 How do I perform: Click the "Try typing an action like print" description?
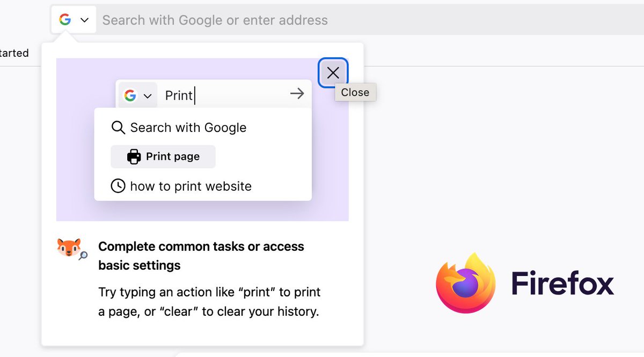[x=209, y=302]
